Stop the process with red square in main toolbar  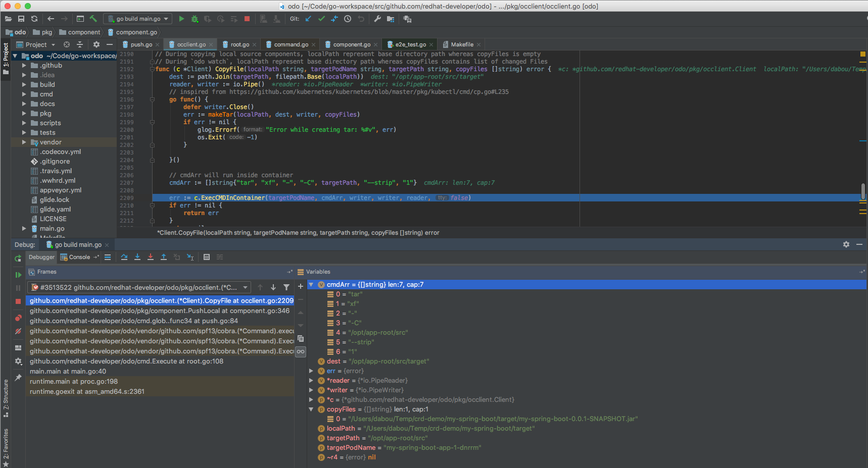click(247, 19)
